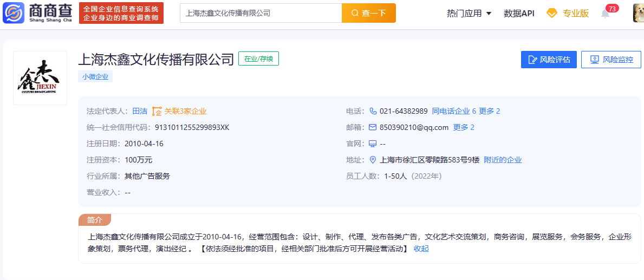This screenshot has width=644, height=280.
Task: Click the 简介 section label
Action: [95, 220]
